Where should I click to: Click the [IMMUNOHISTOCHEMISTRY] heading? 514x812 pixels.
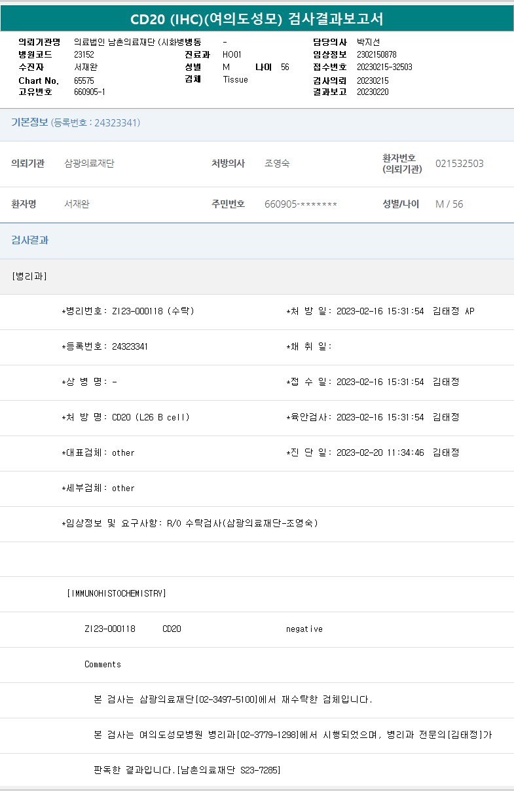coord(117,593)
